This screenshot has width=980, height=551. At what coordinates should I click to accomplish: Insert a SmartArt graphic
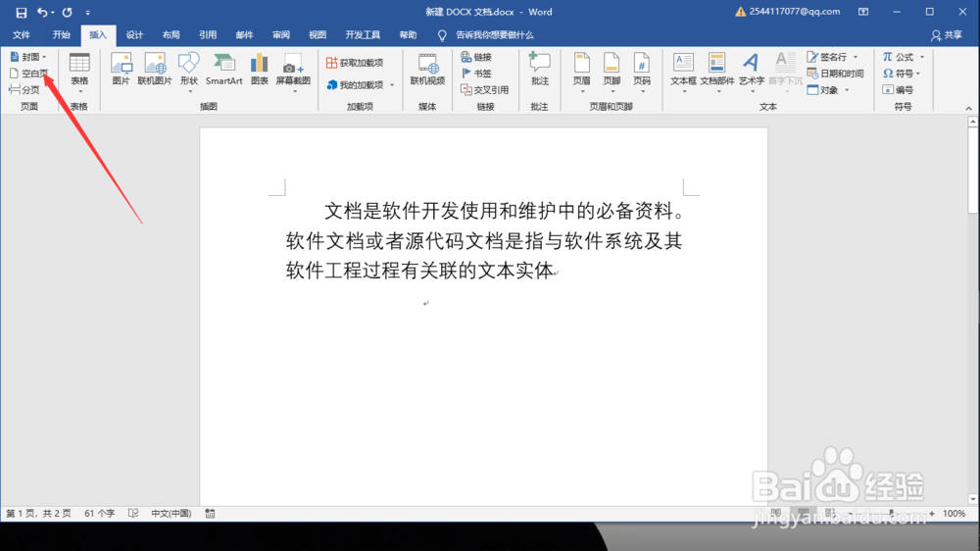[x=223, y=70]
